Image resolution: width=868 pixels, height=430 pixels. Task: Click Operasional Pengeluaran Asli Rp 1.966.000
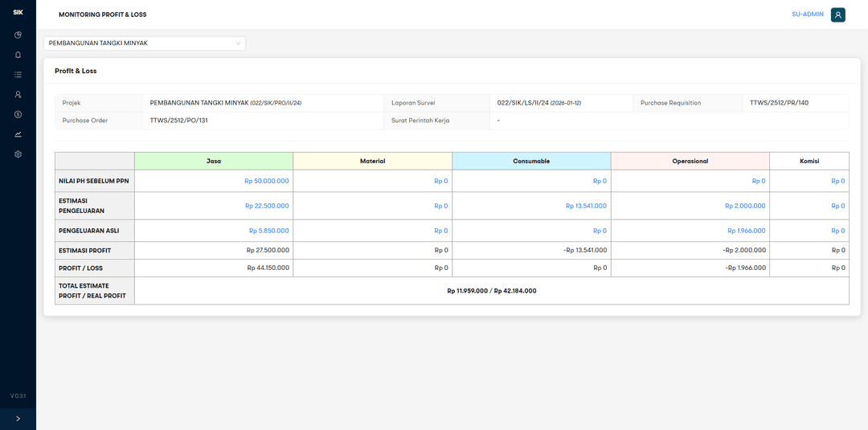(x=747, y=231)
